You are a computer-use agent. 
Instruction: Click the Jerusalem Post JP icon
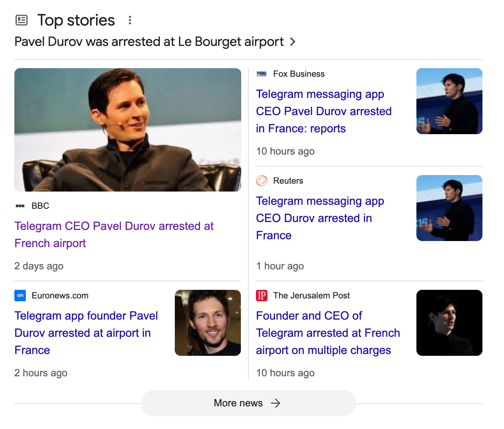pos(262,296)
